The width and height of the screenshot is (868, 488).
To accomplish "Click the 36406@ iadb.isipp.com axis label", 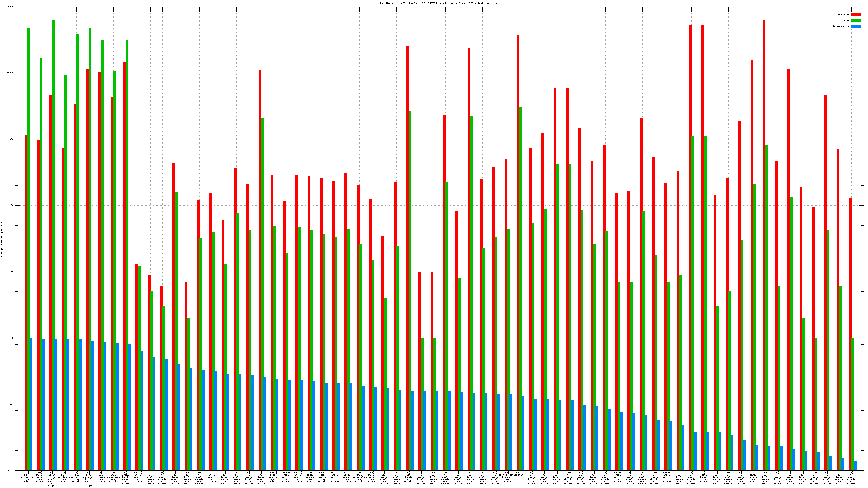I will point(138,477).
